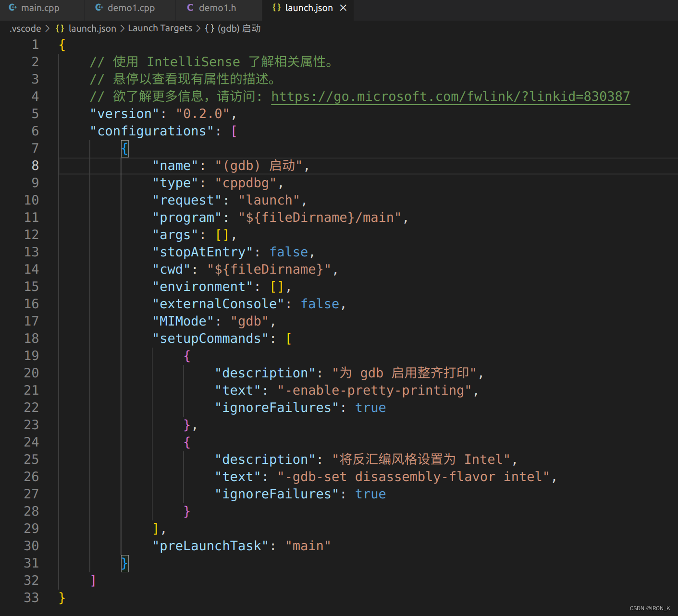Image resolution: width=678 pixels, height=616 pixels.
Task: Click the "environment" key
Action: tap(202, 287)
